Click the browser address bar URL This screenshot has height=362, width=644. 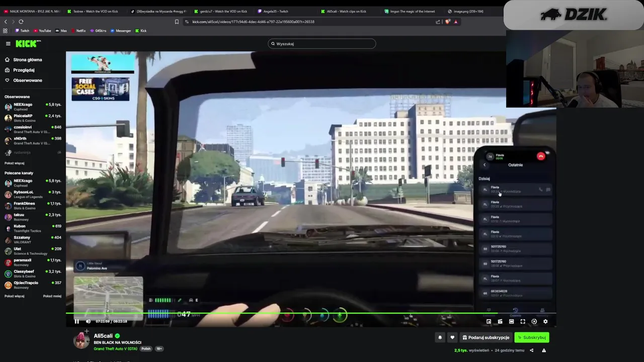[253, 22]
